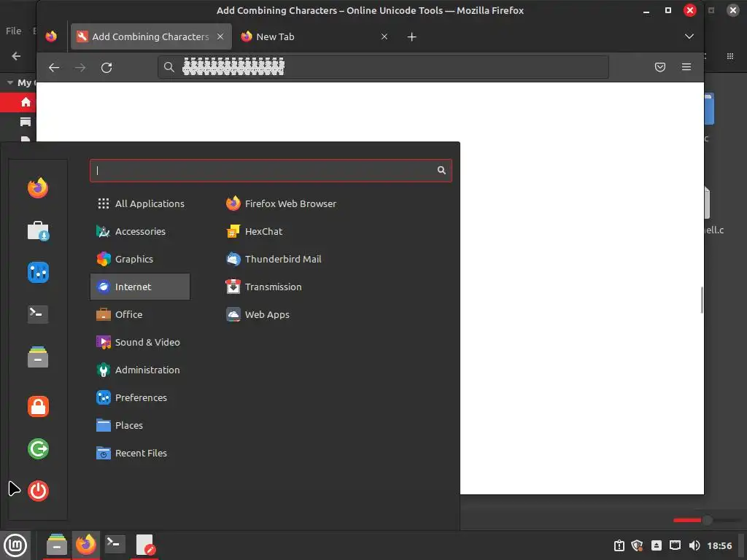Open System Settings icon in menu favorites

click(x=38, y=273)
